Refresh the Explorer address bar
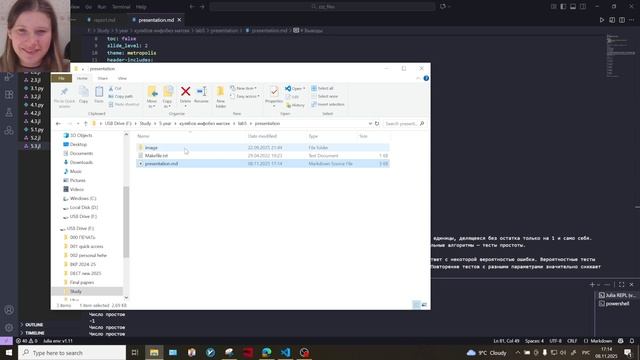The image size is (640, 360). [x=377, y=123]
